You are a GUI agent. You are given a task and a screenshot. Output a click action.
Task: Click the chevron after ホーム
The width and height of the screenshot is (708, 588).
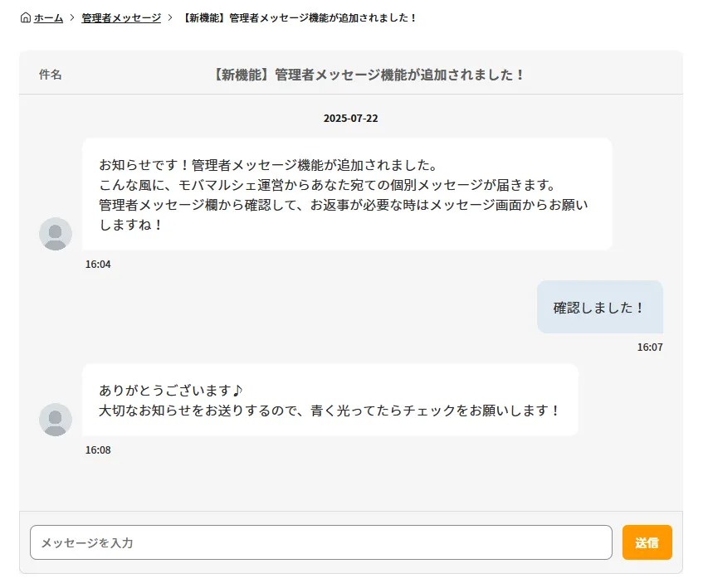pyautogui.click(x=71, y=17)
